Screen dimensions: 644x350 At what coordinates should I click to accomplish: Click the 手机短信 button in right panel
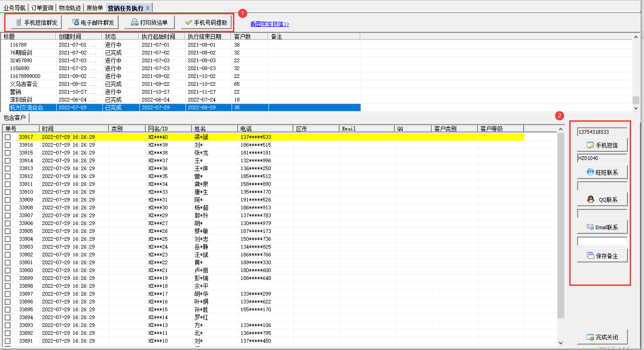(602, 145)
